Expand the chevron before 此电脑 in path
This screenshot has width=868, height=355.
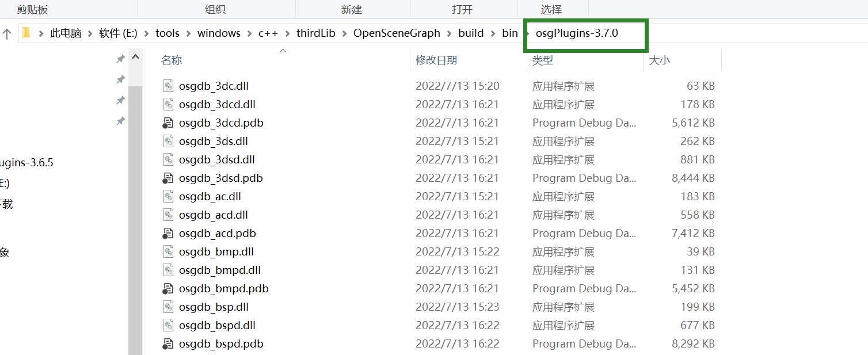pos(41,33)
